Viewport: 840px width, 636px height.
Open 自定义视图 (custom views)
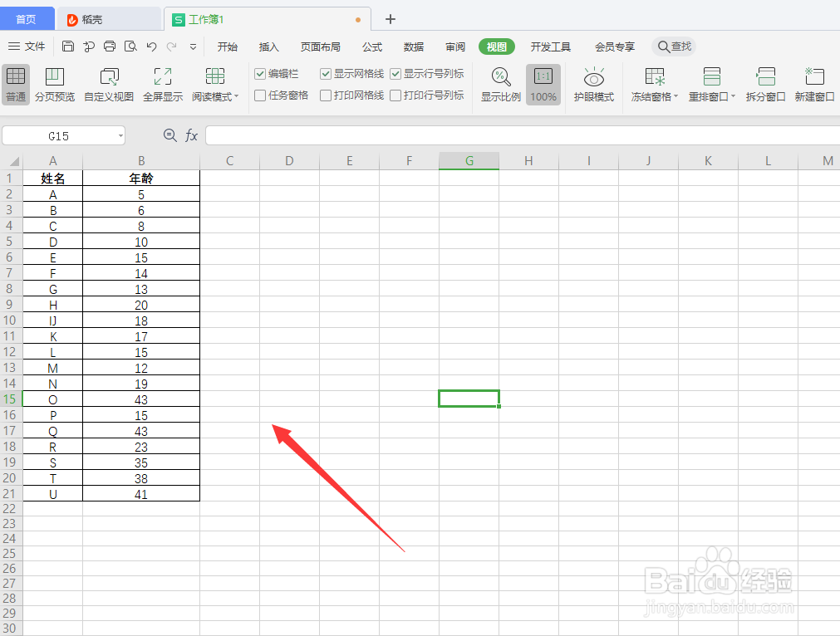click(x=108, y=84)
